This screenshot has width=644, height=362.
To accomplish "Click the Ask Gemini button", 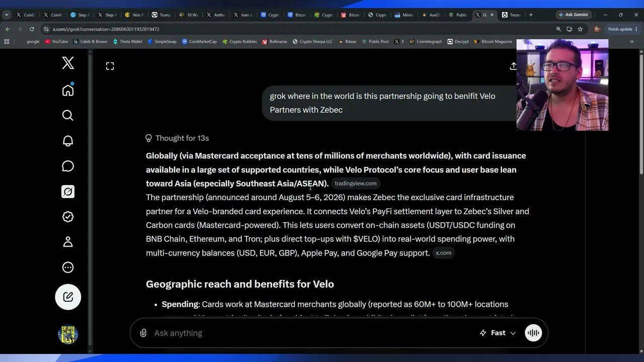I will (x=573, y=15).
